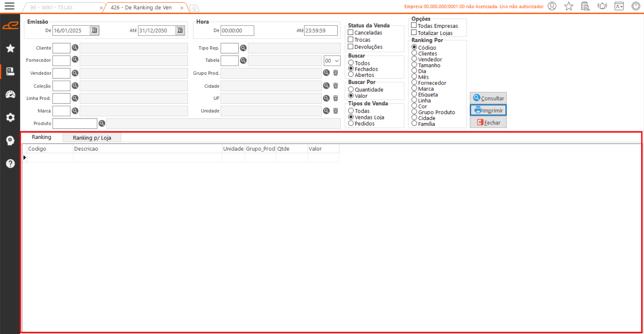644x334 pixels.
Task: Select Vendedor under Ranking Por
Action: tap(414, 59)
